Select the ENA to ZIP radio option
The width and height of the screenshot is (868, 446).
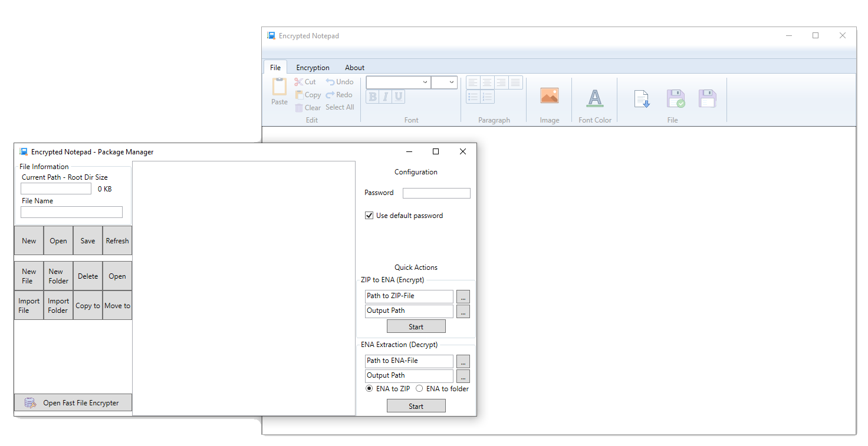coord(369,389)
